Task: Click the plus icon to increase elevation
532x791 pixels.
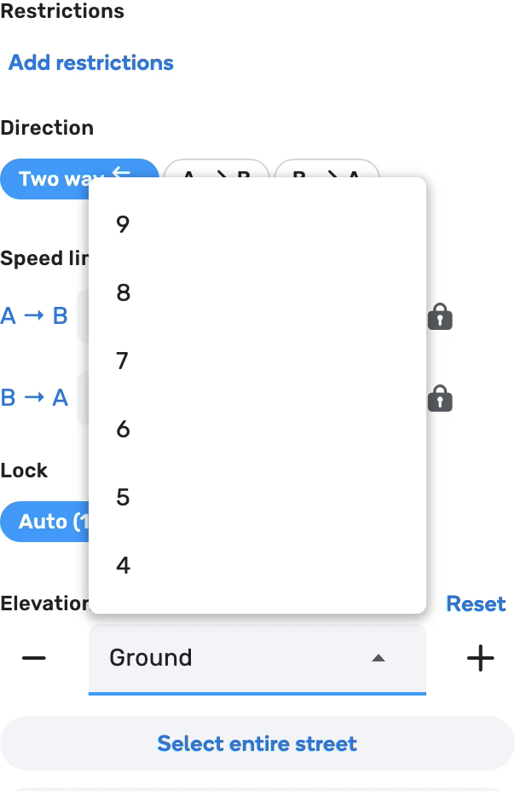Action: point(481,658)
